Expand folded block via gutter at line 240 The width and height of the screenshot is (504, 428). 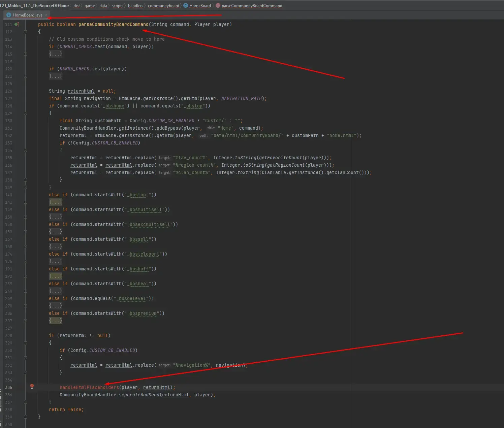point(25,291)
